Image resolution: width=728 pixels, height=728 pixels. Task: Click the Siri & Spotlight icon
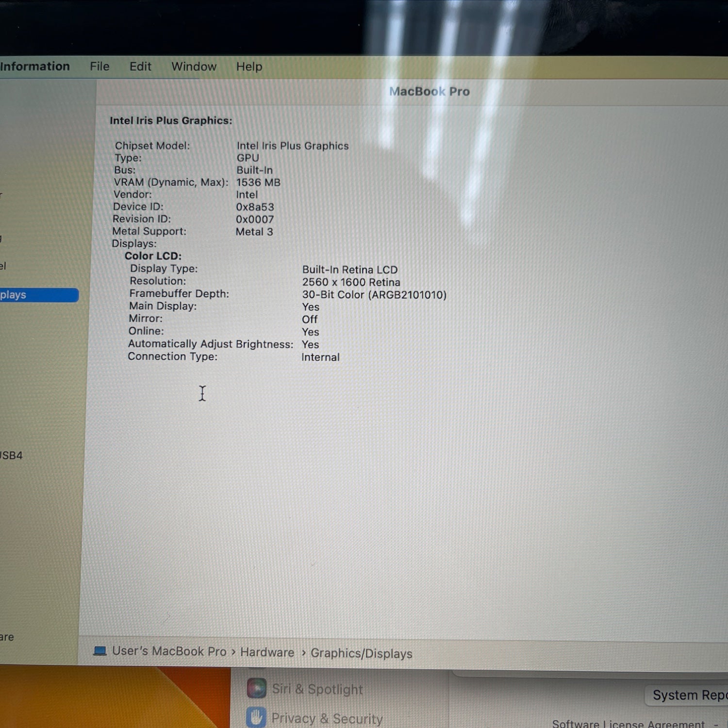point(256,688)
